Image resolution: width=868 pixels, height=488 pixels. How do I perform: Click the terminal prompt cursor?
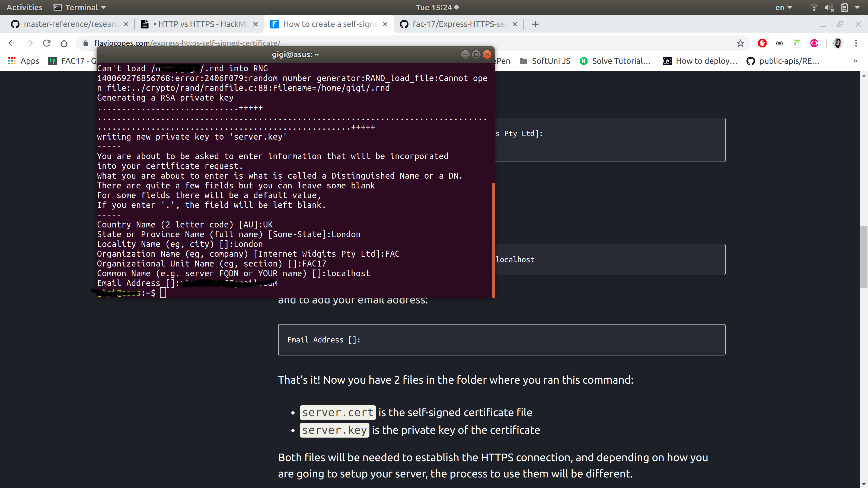(163, 293)
